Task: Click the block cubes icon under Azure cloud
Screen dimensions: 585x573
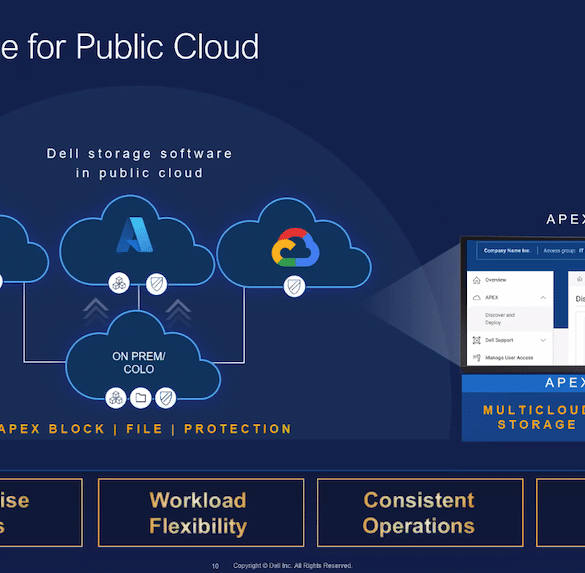Action: click(x=119, y=283)
